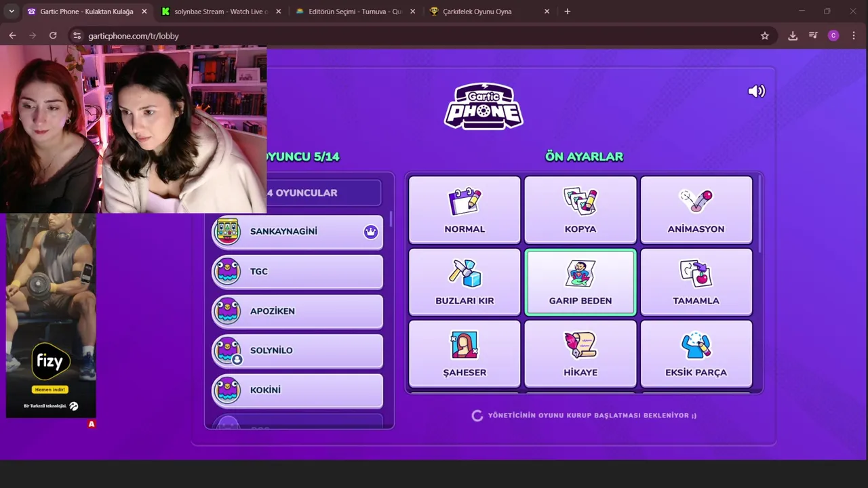Click the SOLYNİLO player avatar
Image resolution: width=868 pixels, height=488 pixels.
[227, 350]
